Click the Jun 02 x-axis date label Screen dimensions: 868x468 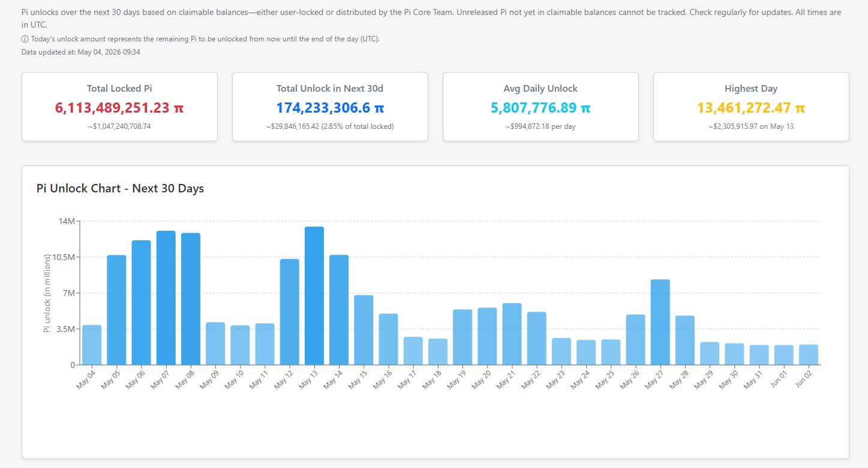[803, 380]
